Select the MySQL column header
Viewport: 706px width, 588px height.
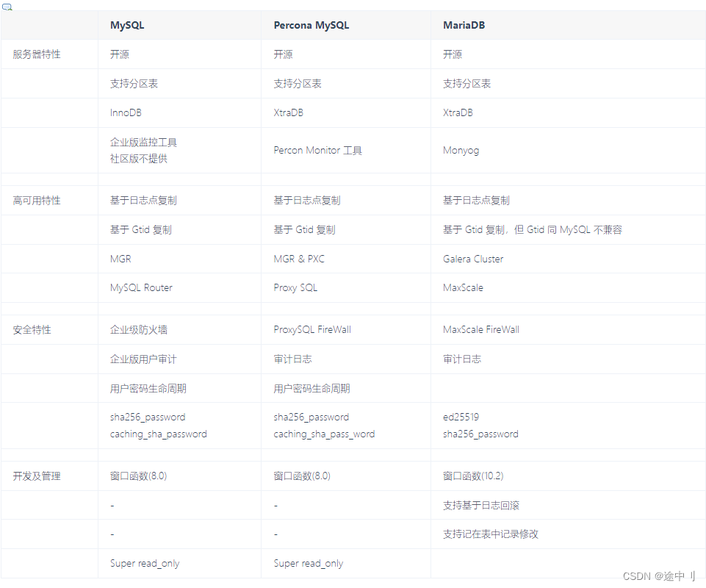pos(127,25)
